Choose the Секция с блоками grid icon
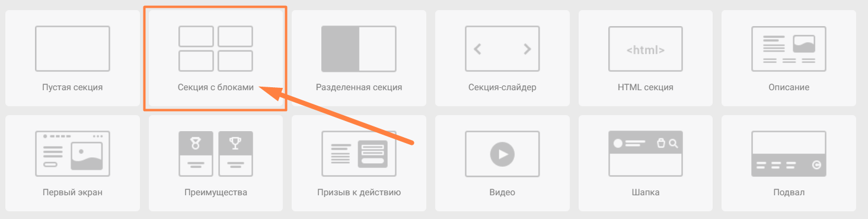868x219 pixels. click(216, 49)
